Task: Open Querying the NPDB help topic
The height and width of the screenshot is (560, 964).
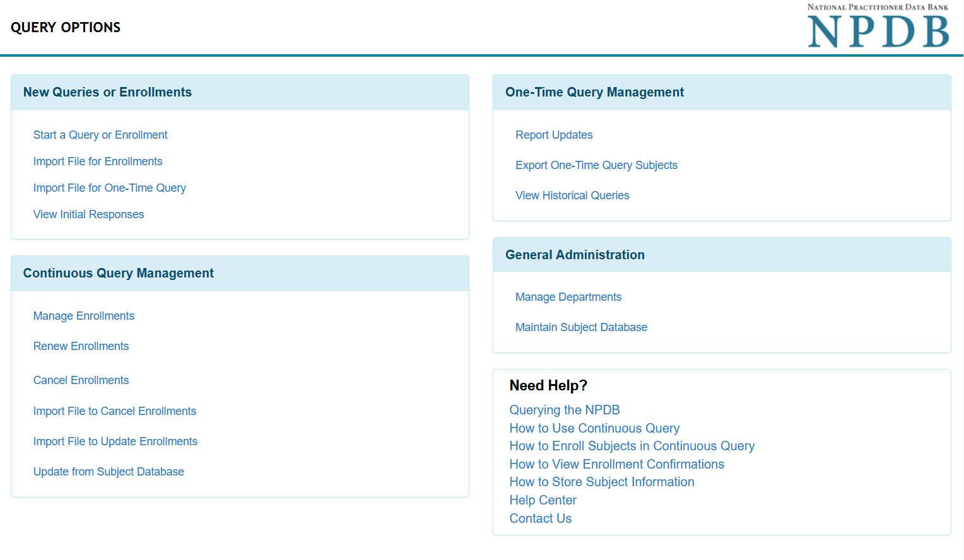Action: (564, 409)
